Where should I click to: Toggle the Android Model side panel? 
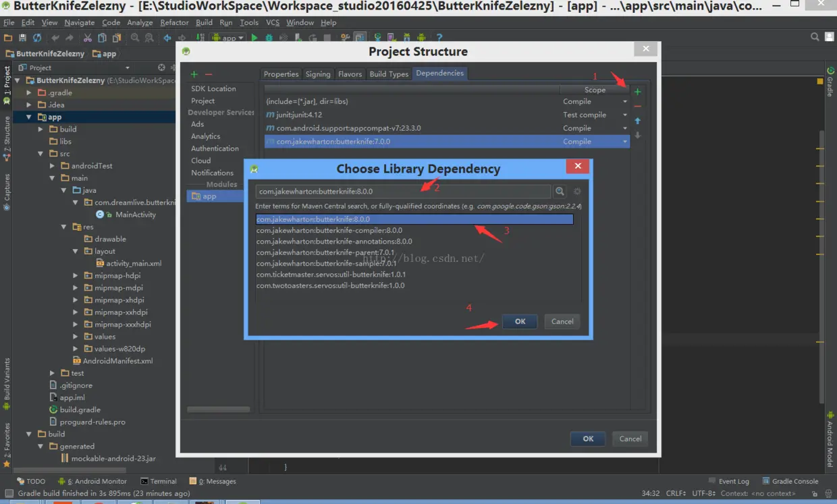[x=830, y=439]
